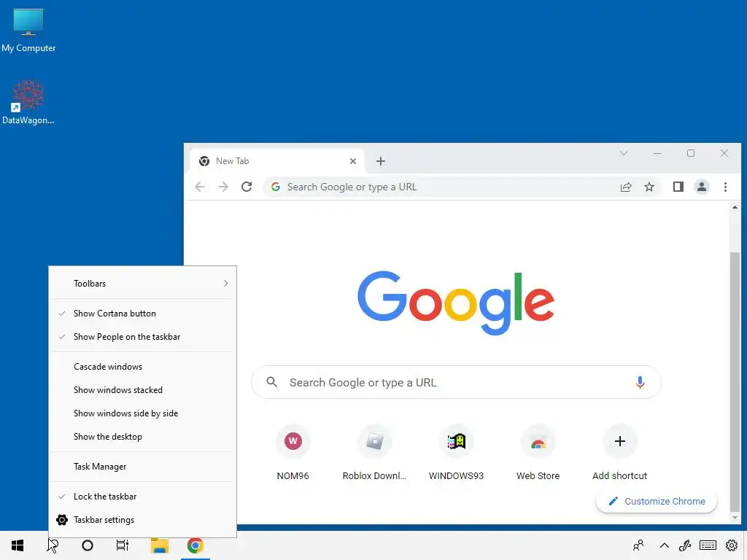Choose Show windows stacked

click(143, 390)
